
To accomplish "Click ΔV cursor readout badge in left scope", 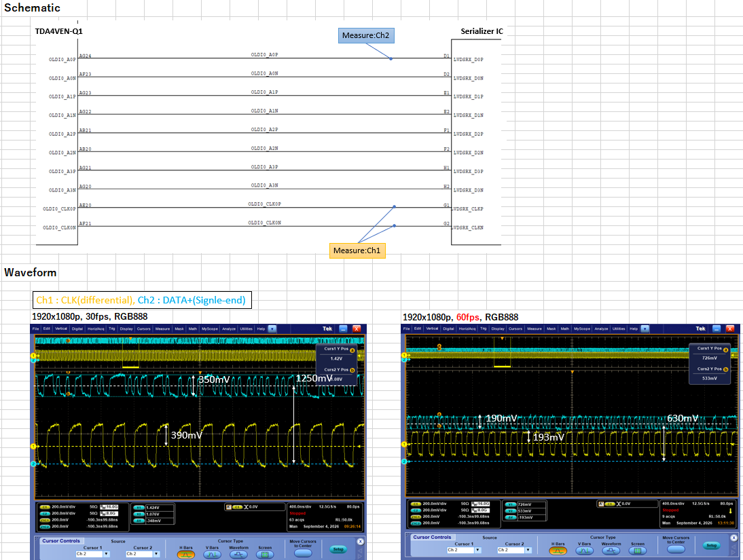I will tap(139, 521).
